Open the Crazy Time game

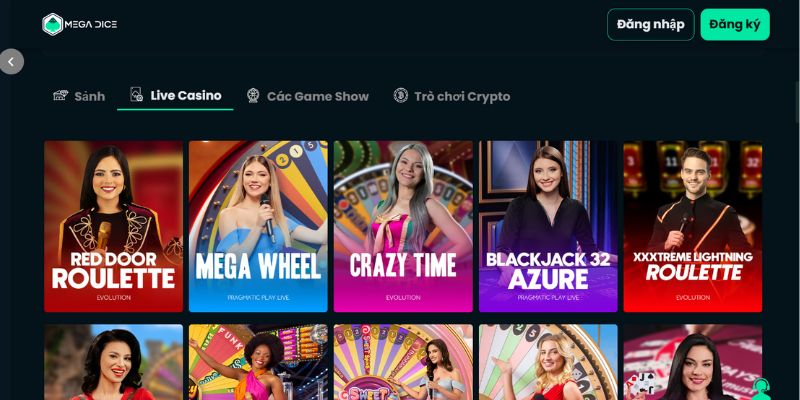point(403,227)
